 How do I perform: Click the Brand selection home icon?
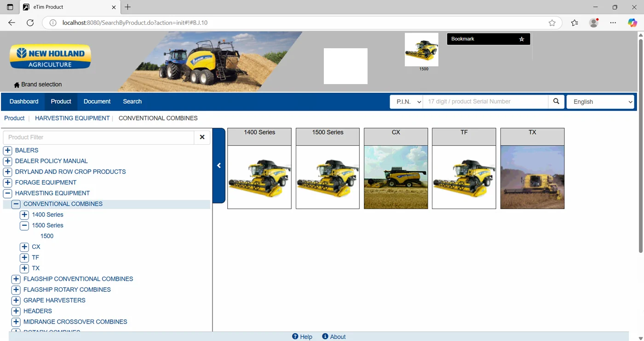(17, 85)
